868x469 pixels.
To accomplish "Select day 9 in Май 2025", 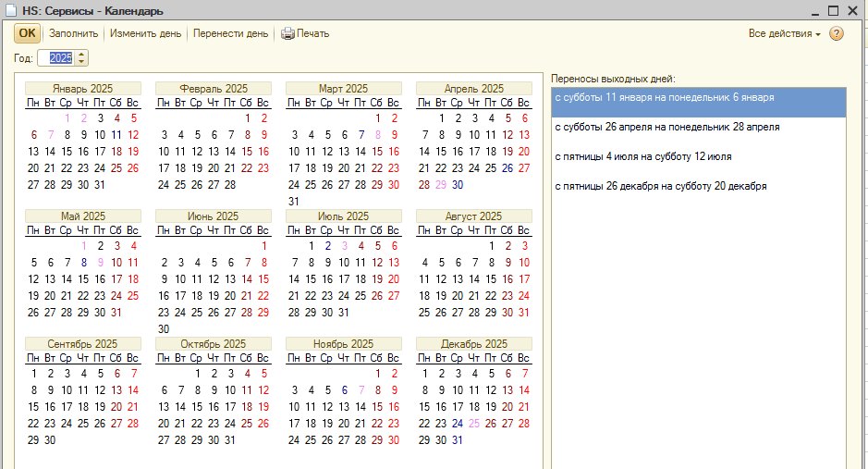I will [x=100, y=263].
